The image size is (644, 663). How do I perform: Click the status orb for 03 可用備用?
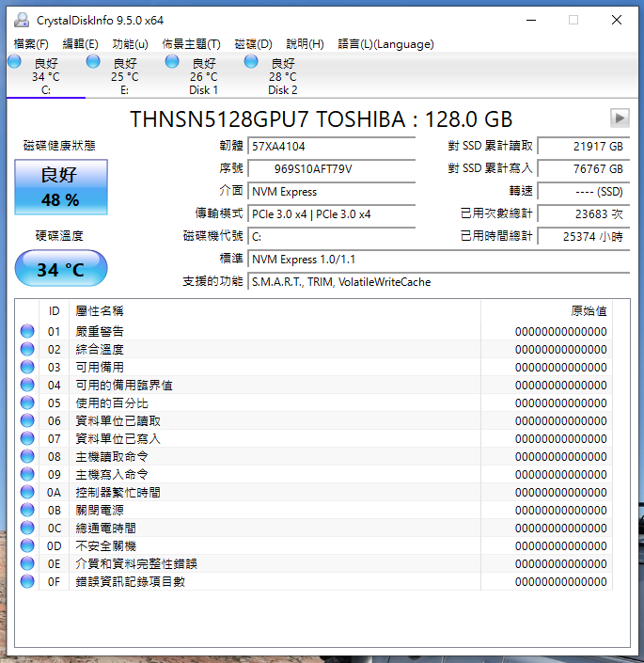27,367
